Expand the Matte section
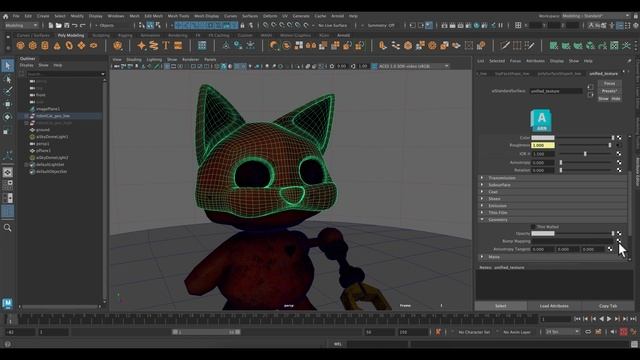 [x=553, y=257]
